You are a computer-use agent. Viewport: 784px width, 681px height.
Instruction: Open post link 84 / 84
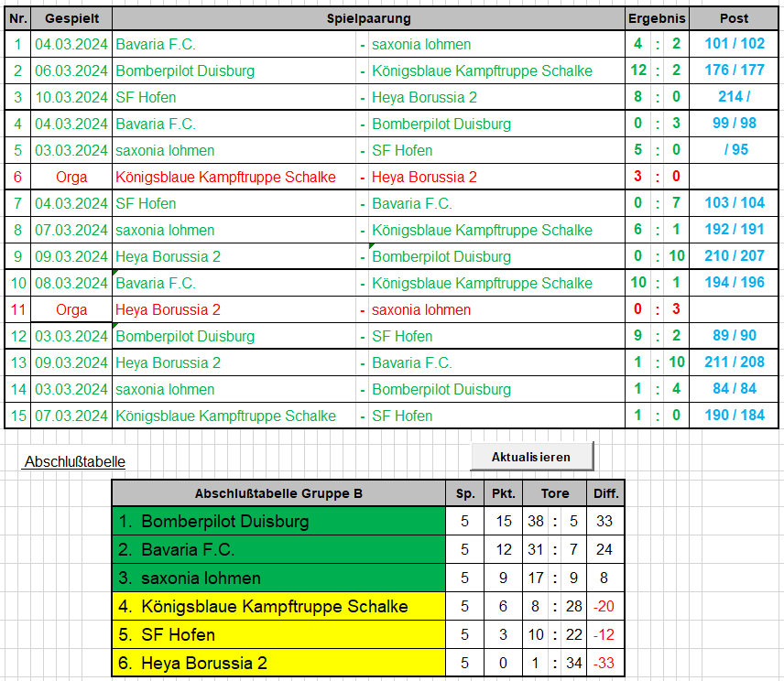[735, 388]
